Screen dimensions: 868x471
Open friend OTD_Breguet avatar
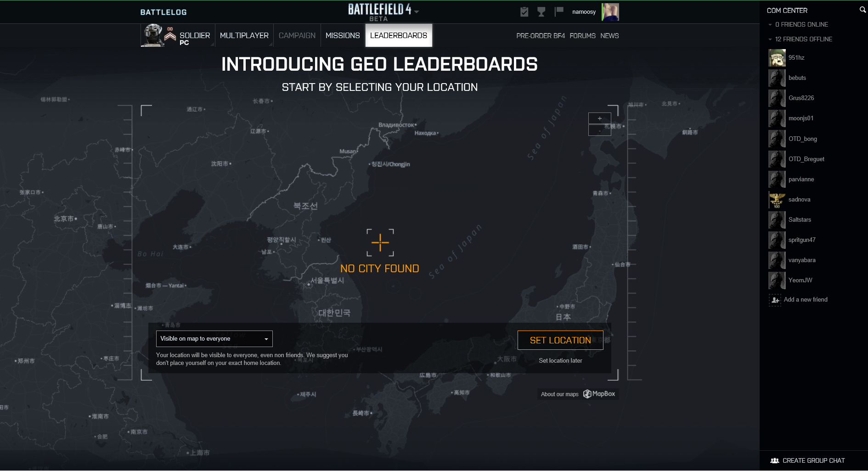click(777, 159)
